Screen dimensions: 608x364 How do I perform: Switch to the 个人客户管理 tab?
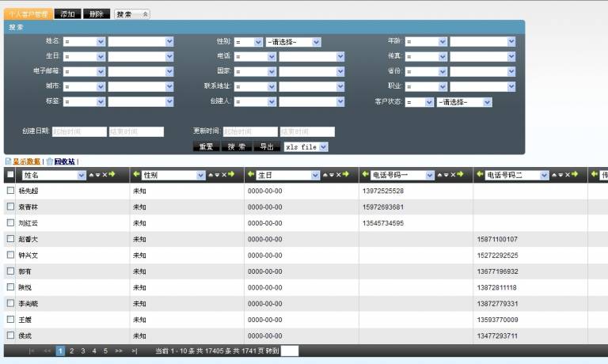(28, 14)
